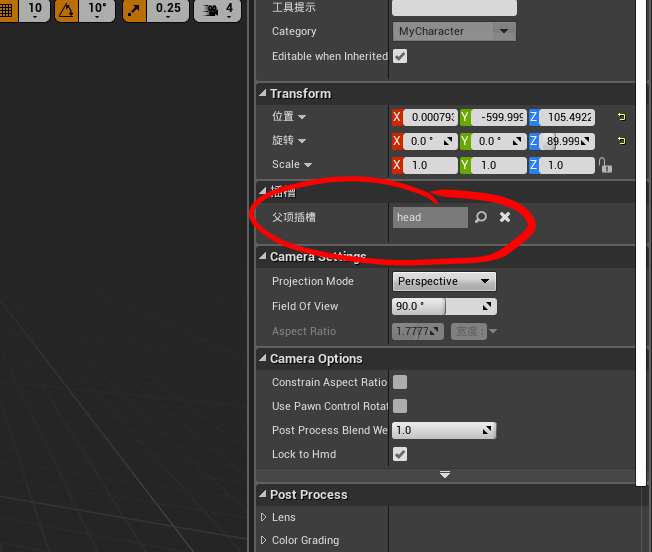
Task: Edit location Y value -599.99 field
Action: pyautogui.click(x=499, y=117)
